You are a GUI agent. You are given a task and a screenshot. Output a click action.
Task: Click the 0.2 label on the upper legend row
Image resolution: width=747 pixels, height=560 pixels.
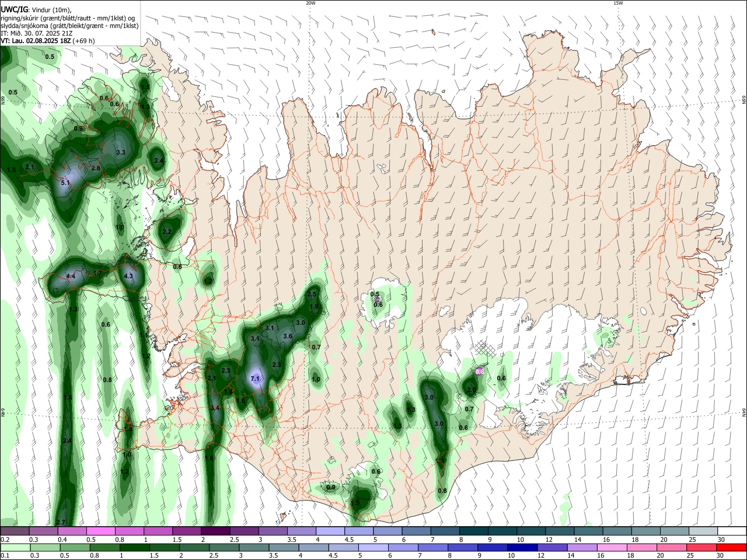(5, 540)
